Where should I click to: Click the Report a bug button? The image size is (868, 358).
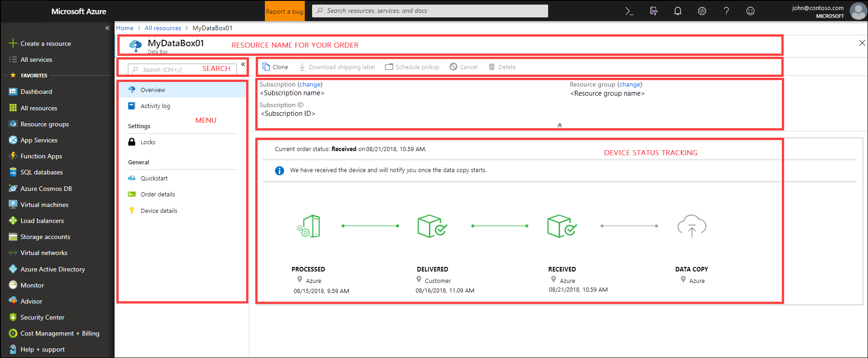[284, 11]
